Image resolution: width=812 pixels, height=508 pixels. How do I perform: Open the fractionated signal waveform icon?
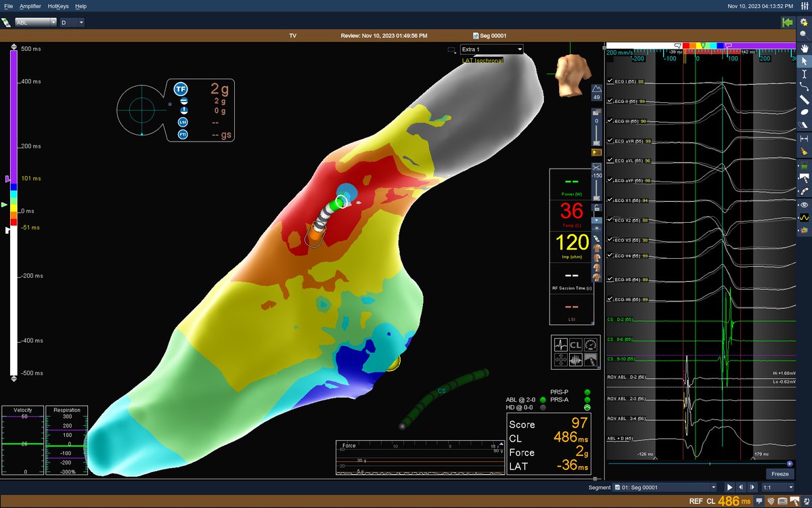pos(576,360)
